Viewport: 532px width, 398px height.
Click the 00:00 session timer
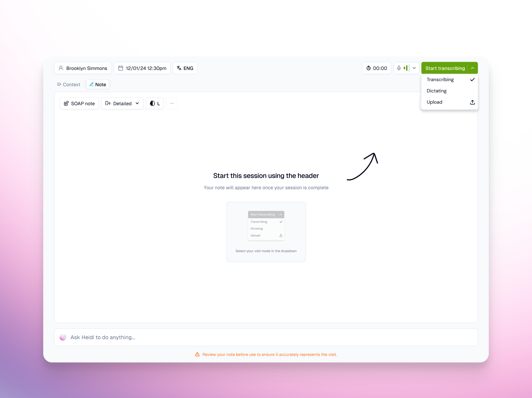click(x=377, y=68)
